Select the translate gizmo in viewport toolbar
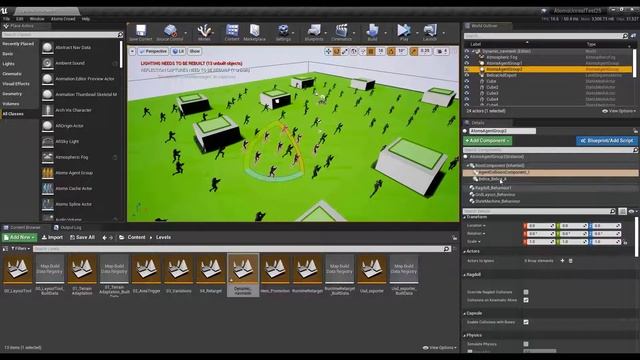This screenshot has height=360, width=640. (328, 51)
